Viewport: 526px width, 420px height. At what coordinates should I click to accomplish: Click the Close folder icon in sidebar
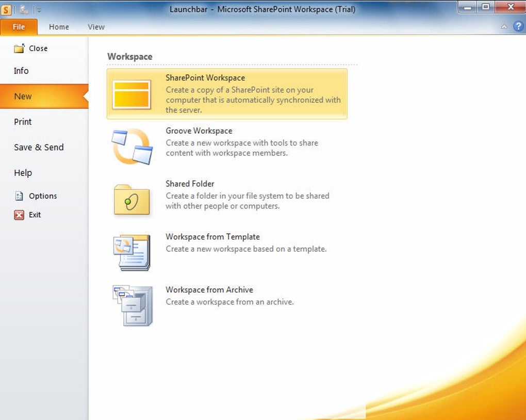[x=19, y=49]
